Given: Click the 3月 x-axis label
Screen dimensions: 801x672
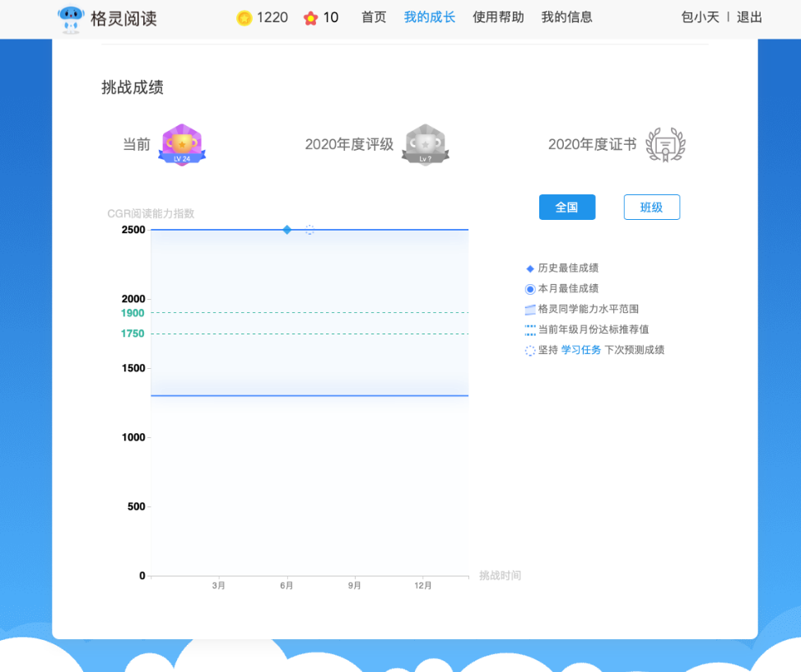Looking at the screenshot, I should pyautogui.click(x=219, y=586).
